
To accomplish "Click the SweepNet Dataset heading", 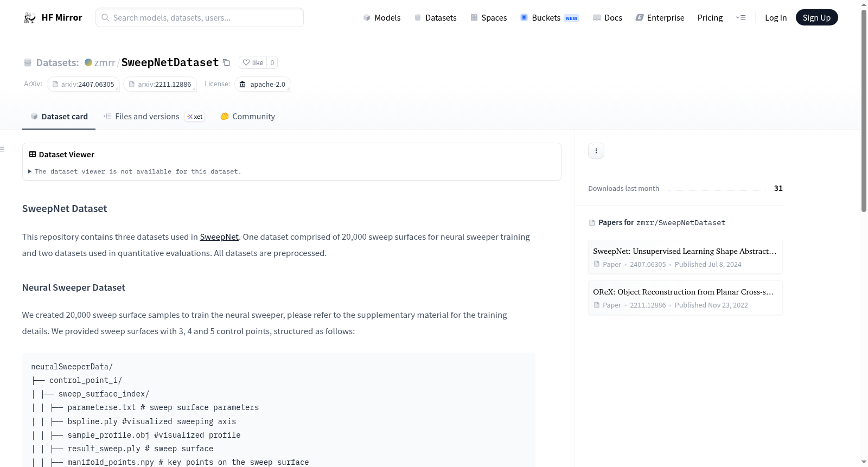I will [65, 209].
